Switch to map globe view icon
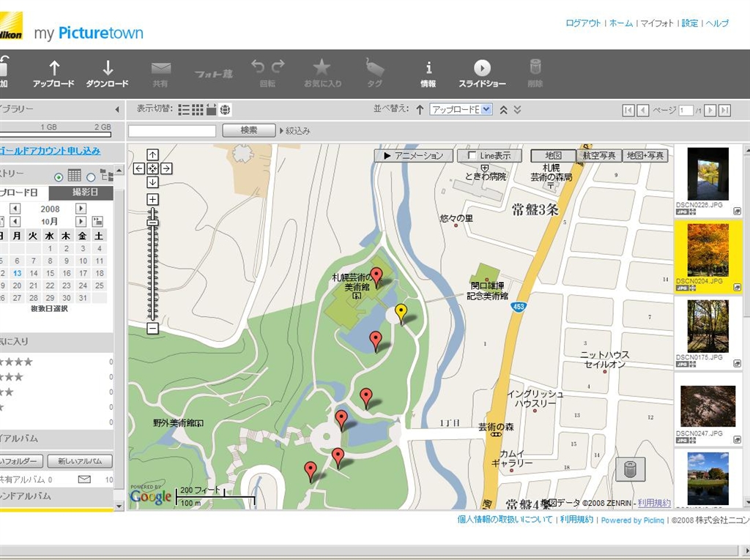The height and width of the screenshot is (560, 750). coord(226,110)
